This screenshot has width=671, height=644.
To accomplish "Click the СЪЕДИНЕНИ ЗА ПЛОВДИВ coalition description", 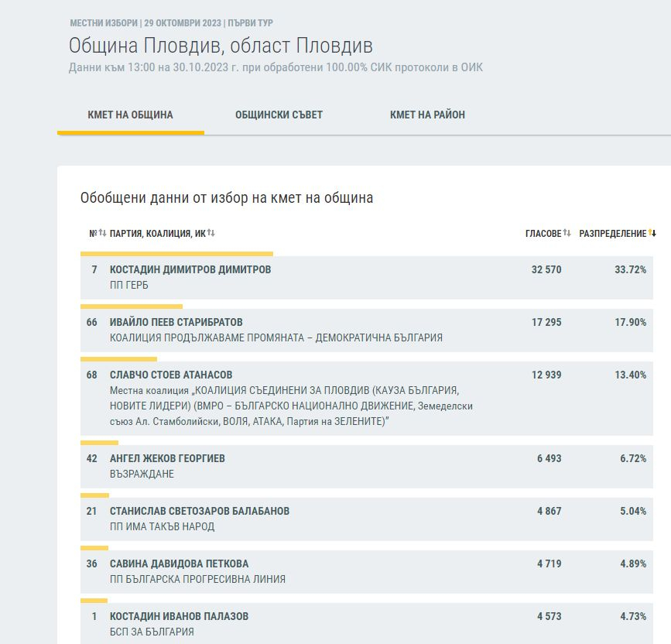I will (291, 406).
